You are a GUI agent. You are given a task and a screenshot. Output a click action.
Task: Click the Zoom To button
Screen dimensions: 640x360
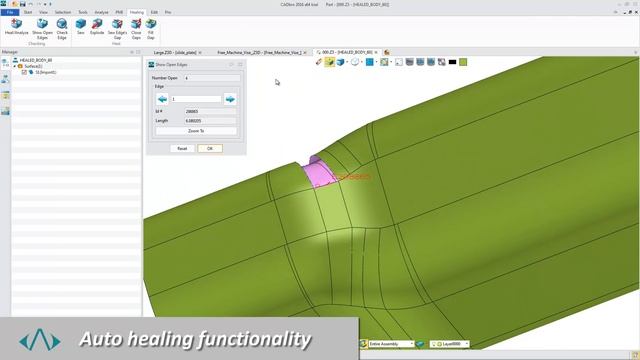[196, 131]
